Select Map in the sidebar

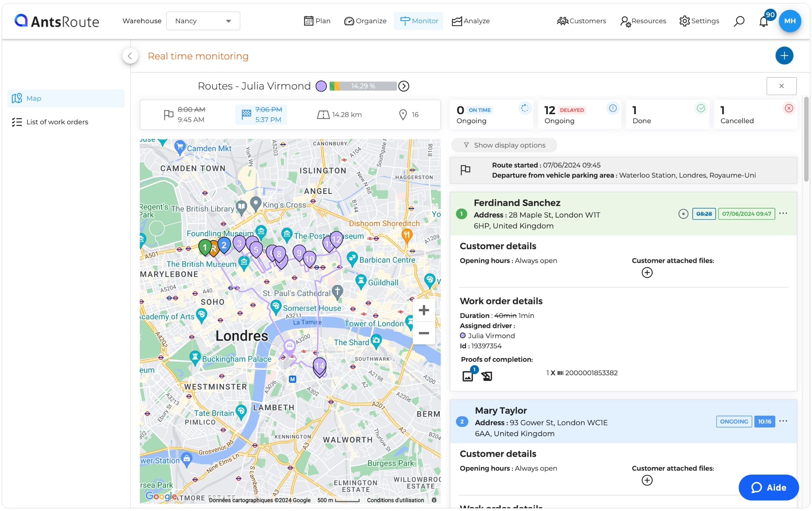(66, 98)
